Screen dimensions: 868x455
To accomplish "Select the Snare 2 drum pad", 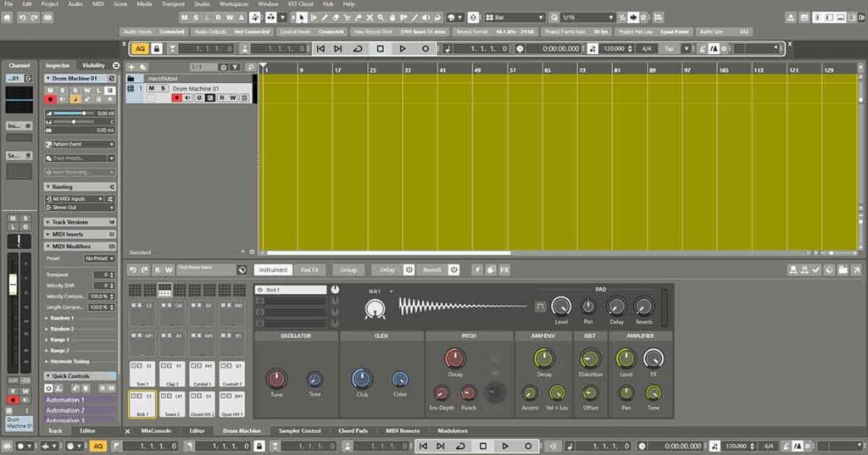I will pyautogui.click(x=171, y=404).
